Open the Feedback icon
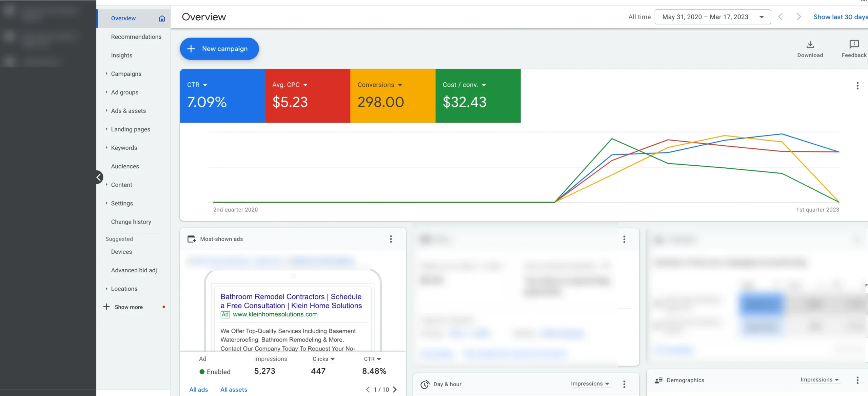 854,44
